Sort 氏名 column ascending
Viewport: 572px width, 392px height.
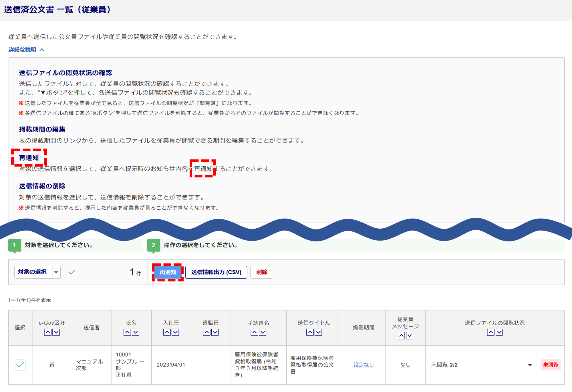(x=127, y=332)
